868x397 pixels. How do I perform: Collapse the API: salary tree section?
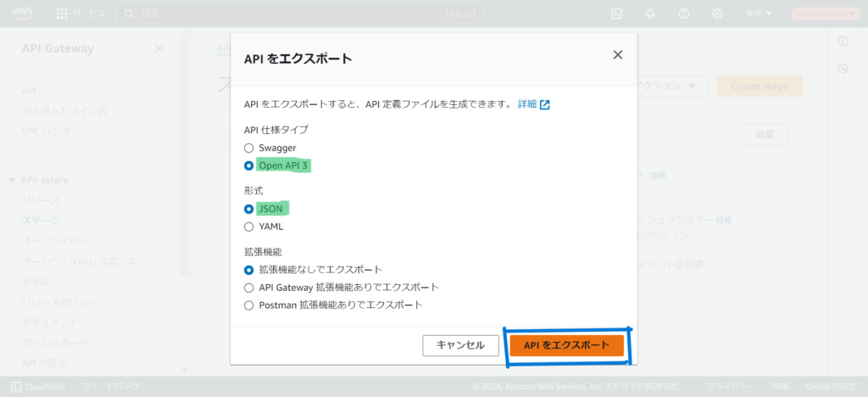tap(12, 180)
